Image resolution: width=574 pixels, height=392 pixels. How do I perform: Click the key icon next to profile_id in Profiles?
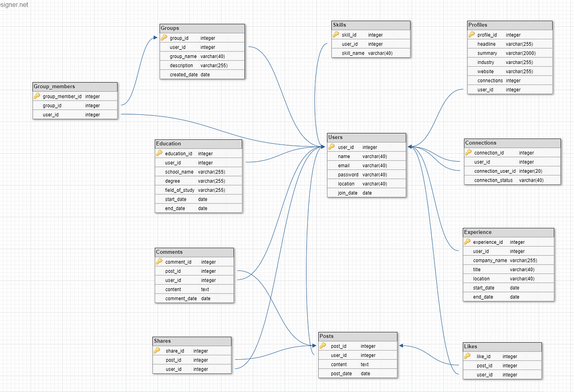coord(472,34)
